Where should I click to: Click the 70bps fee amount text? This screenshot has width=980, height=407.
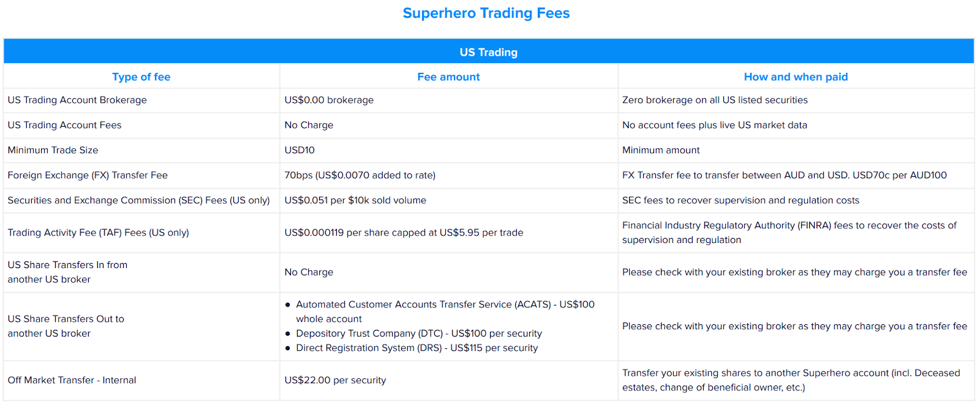360,175
